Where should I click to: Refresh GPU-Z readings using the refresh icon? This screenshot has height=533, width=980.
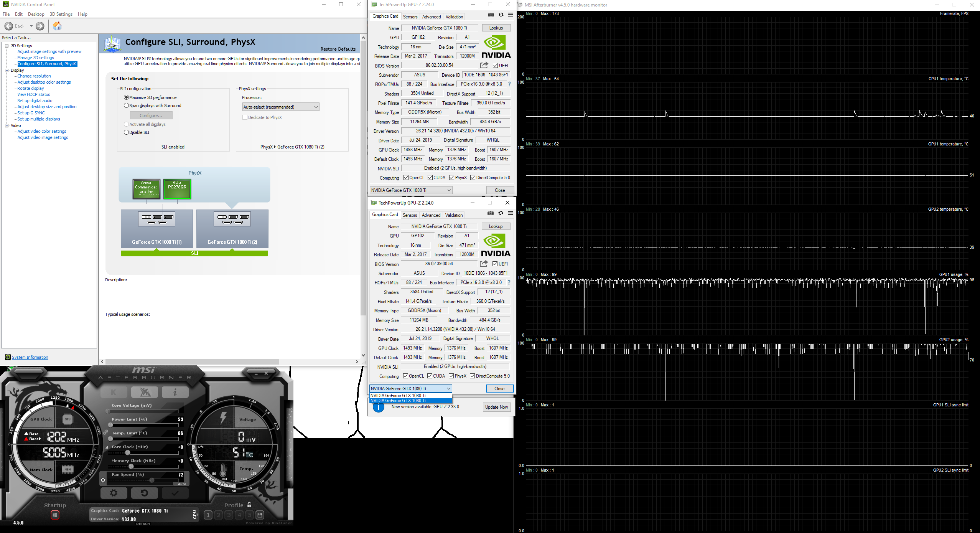(501, 15)
